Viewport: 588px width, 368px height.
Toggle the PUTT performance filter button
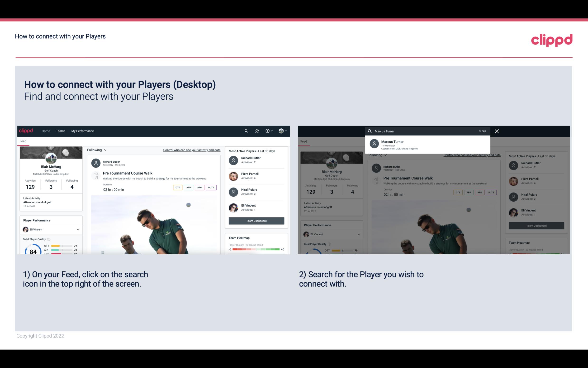click(211, 187)
